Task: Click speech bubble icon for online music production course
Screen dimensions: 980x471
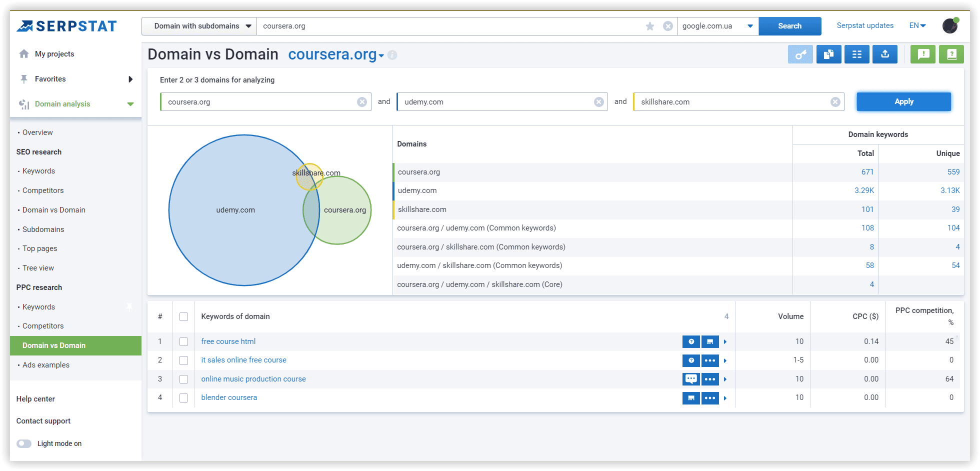Action: 691,379
